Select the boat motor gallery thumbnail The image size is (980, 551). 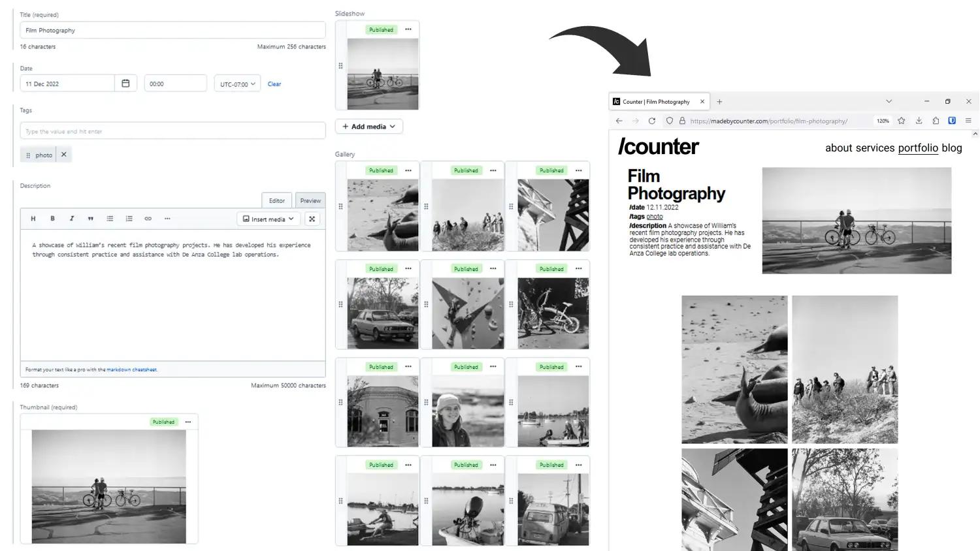coord(468,509)
